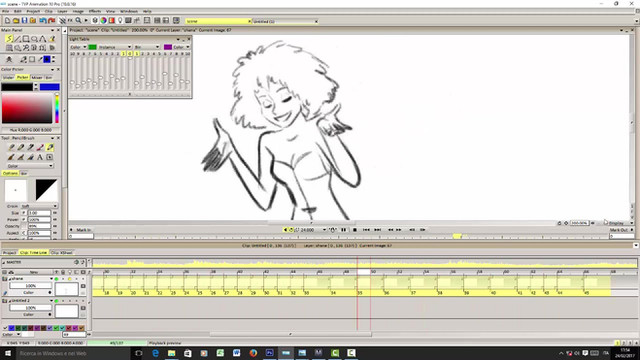Screen dimensions: 640x360
Task: Select the text tool letter A icon
Action: point(40,157)
